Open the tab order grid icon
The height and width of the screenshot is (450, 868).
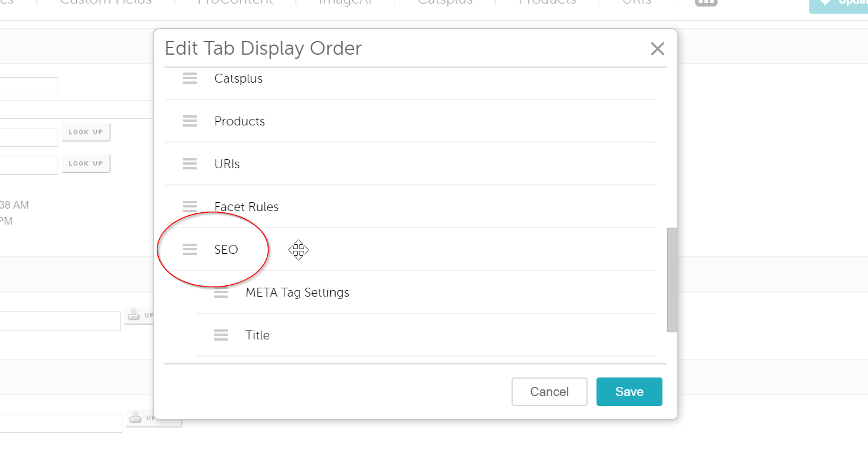pyautogui.click(x=706, y=2)
